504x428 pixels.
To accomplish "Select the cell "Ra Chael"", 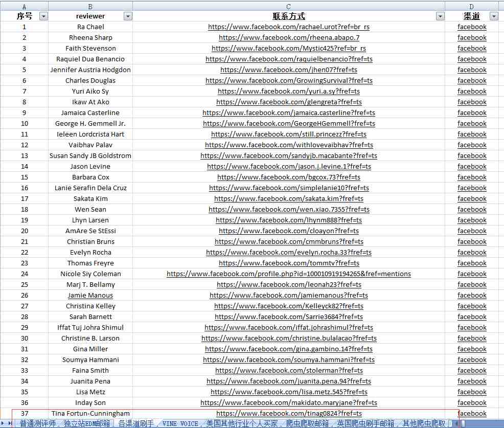I will pyautogui.click(x=90, y=27).
